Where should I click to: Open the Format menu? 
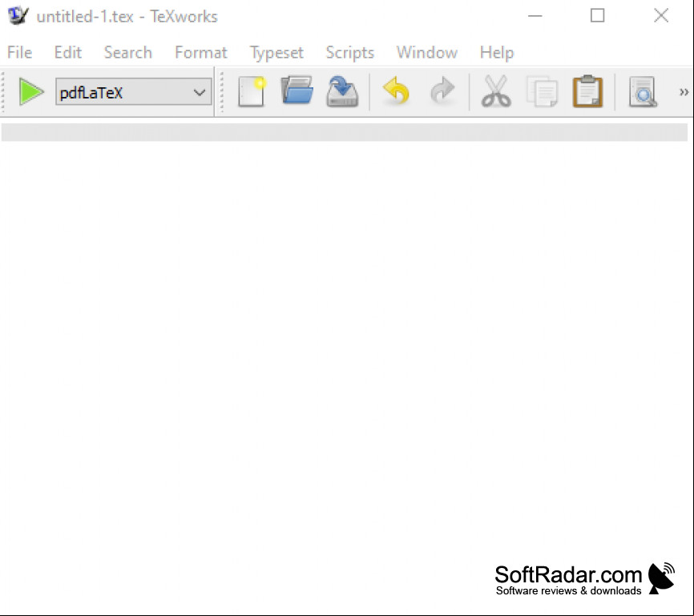(x=201, y=53)
